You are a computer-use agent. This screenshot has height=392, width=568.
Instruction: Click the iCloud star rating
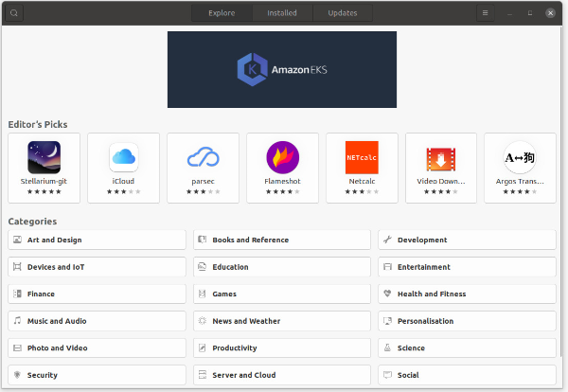pyautogui.click(x=123, y=191)
